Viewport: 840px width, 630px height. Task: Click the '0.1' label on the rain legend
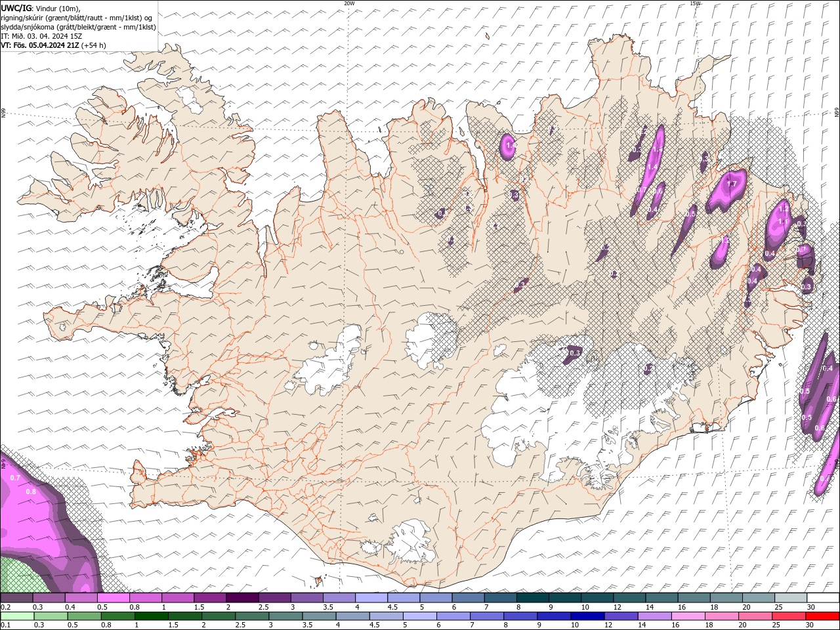pyautogui.click(x=5, y=625)
